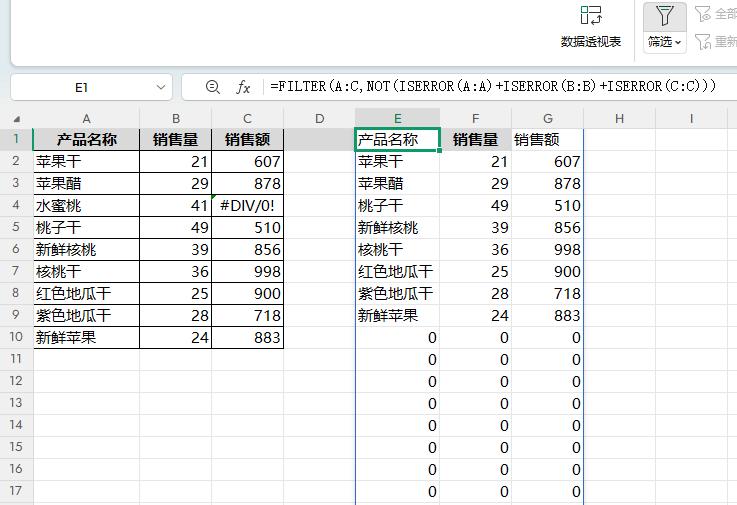Select cell F1 销售量 in the result
The image size is (737, 505).
pyautogui.click(x=476, y=140)
